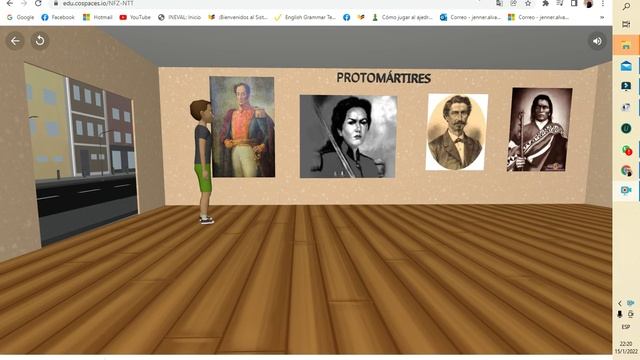Image resolution: width=640 pixels, height=360 pixels.
Task: Click the oval portrait of bearded man
Action: [x=457, y=132]
